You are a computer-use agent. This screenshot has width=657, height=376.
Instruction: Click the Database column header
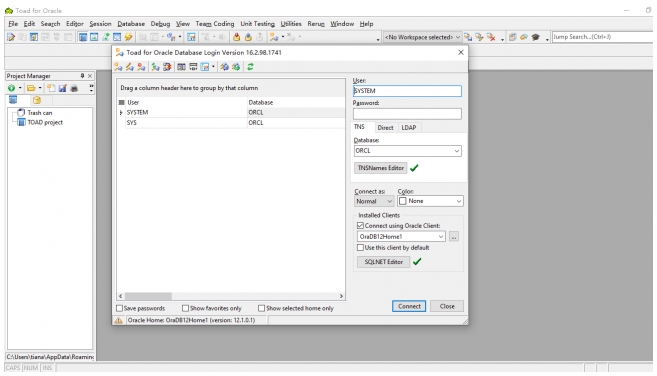point(295,102)
